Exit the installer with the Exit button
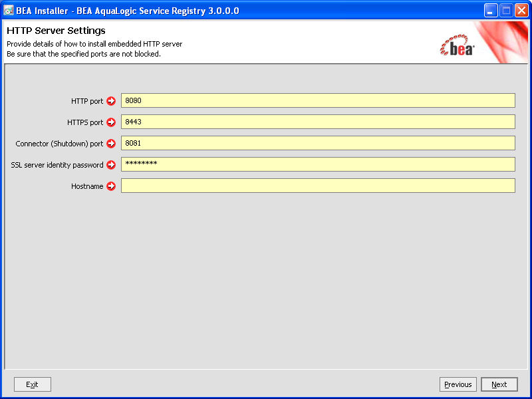The height and width of the screenshot is (399, 532). (x=33, y=384)
